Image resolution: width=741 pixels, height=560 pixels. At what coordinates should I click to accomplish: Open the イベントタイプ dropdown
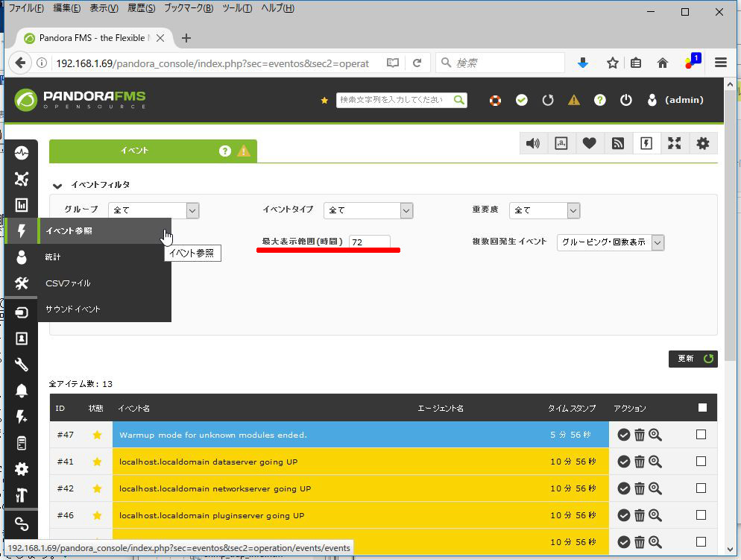368,210
